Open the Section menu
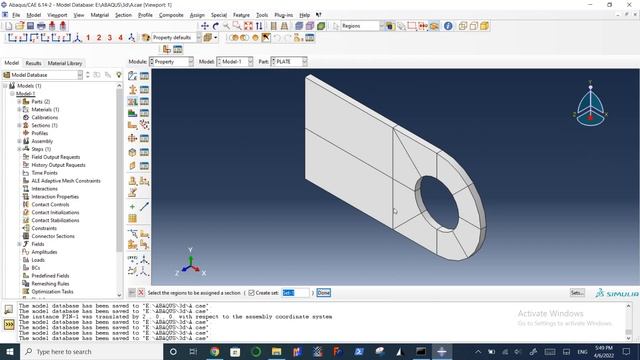640x360 pixels. [123, 15]
